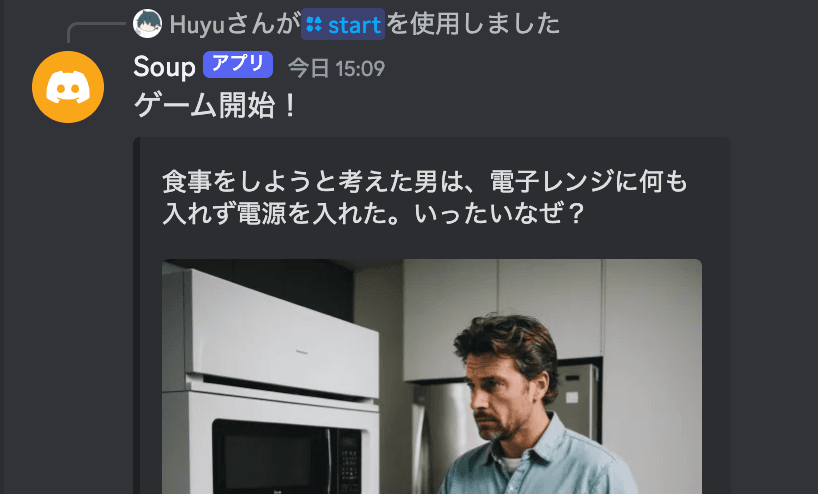
Task: Open the Soup bot's orange Discord avatar
Action: click(68, 87)
